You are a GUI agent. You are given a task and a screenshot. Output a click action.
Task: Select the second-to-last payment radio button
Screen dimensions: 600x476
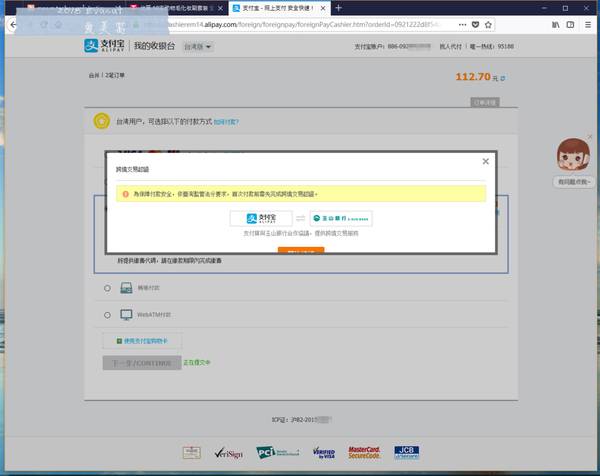click(107, 288)
